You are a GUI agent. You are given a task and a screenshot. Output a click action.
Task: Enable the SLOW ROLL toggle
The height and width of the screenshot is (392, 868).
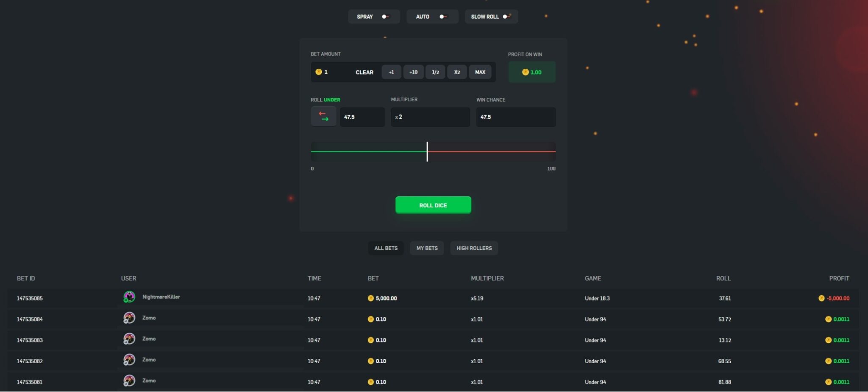(x=505, y=17)
